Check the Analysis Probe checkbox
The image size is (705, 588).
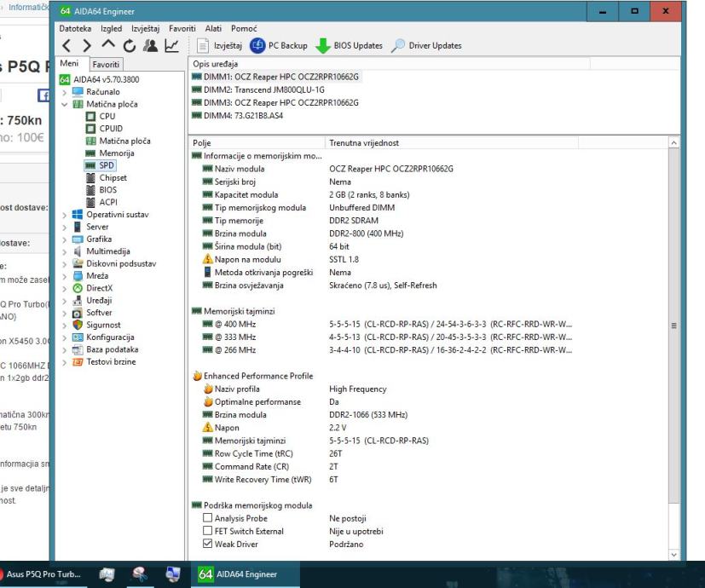[x=207, y=518]
